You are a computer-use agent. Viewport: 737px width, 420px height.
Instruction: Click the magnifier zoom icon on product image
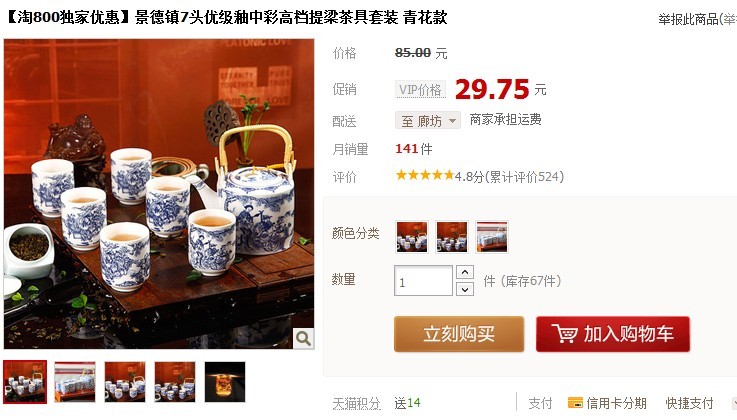click(303, 338)
